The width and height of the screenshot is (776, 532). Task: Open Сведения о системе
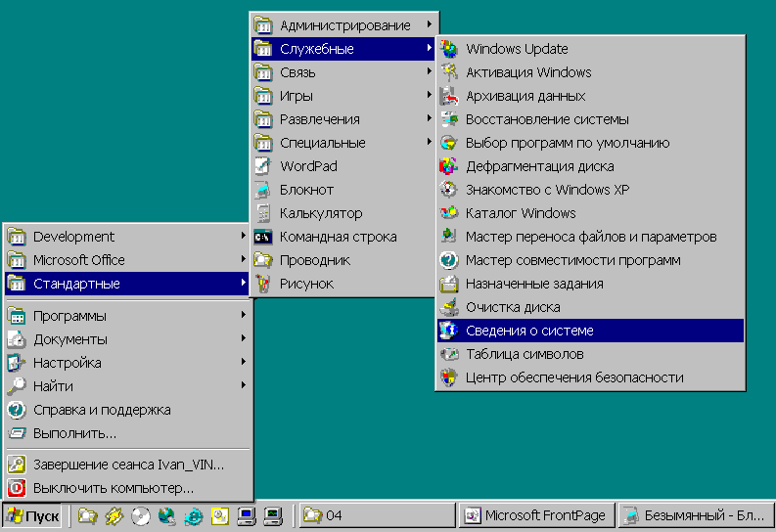590,331
